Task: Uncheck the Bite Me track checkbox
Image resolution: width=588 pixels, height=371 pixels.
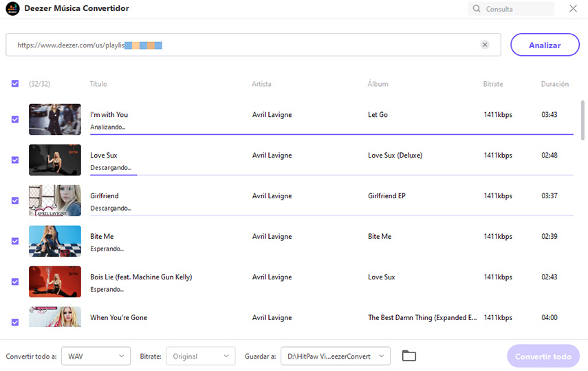Action: tap(15, 241)
